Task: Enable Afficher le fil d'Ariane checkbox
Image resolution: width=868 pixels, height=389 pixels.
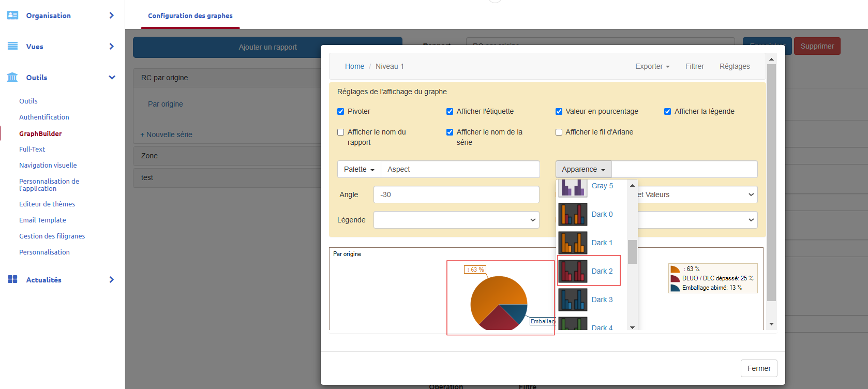Action: 559,132
